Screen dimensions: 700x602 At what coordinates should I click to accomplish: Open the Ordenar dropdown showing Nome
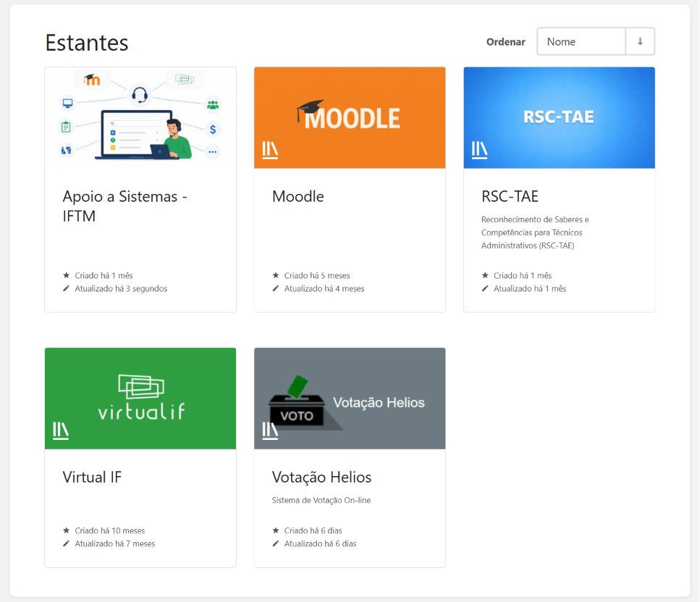[x=581, y=41]
